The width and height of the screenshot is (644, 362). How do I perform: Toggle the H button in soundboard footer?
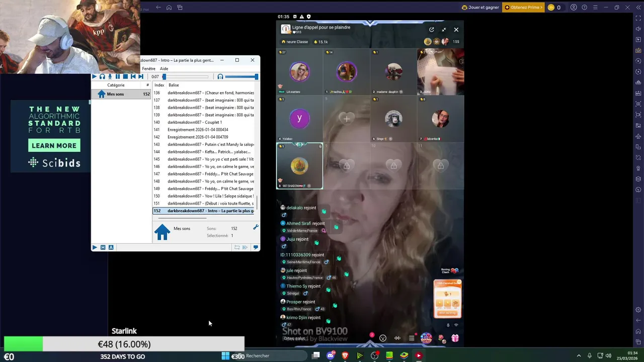pyautogui.click(x=103, y=247)
